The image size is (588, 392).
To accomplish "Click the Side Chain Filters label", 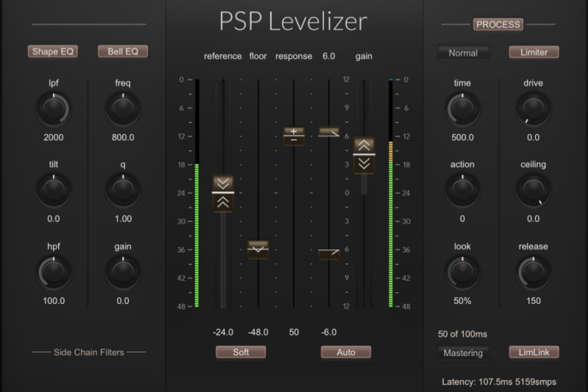I will (89, 352).
